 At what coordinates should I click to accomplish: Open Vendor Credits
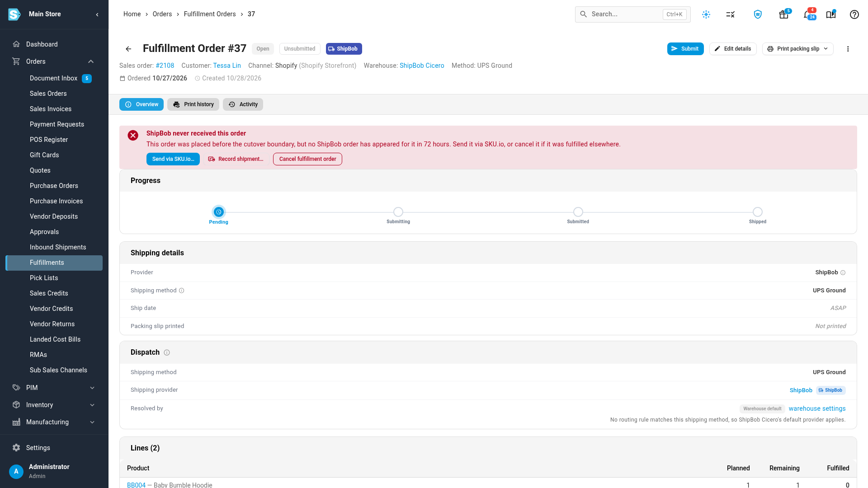pyautogui.click(x=54, y=309)
